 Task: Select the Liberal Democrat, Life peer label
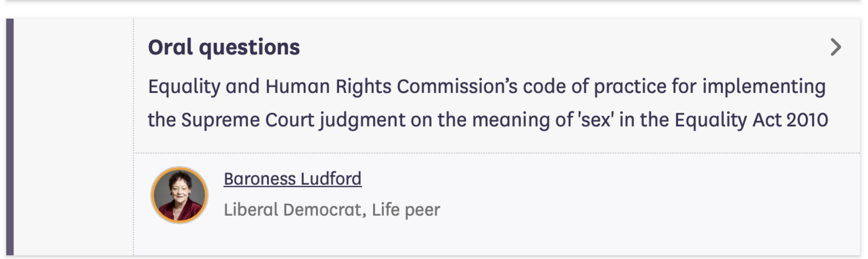332,210
